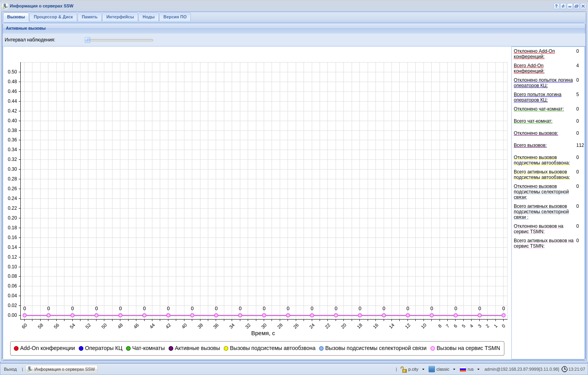Open the classic theme dropdown arrow
The height and width of the screenshot is (375, 588).
[x=454, y=369]
